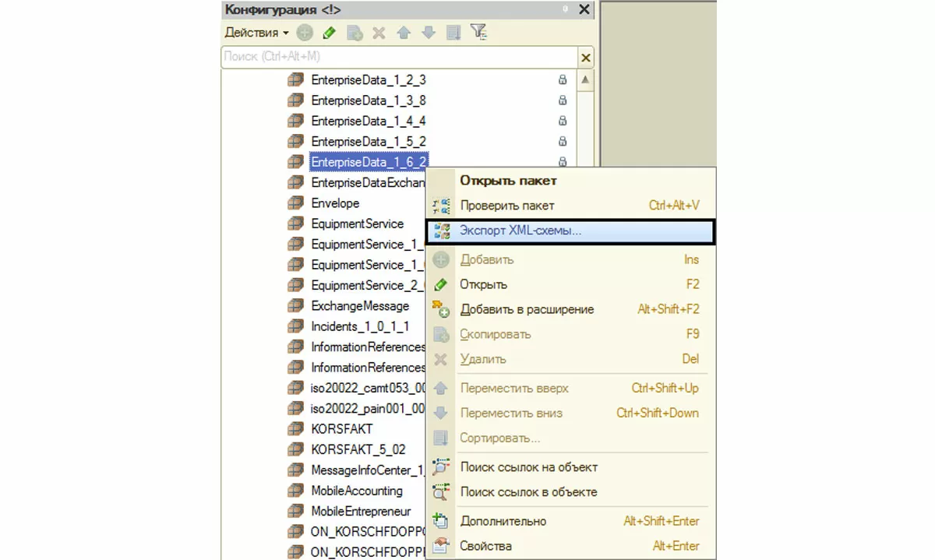Click the pin icon in Конфигурация title bar
The width and height of the screenshot is (935, 560).
coord(565,10)
